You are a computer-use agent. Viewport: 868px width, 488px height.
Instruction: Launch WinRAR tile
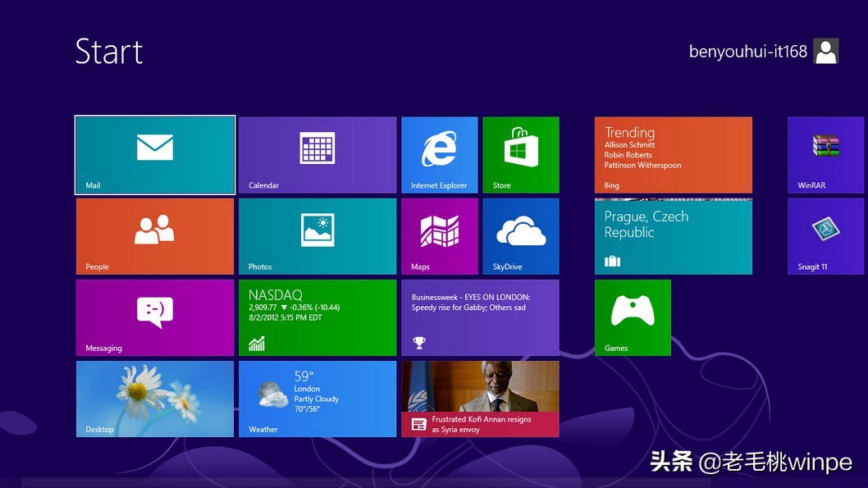pos(826,155)
